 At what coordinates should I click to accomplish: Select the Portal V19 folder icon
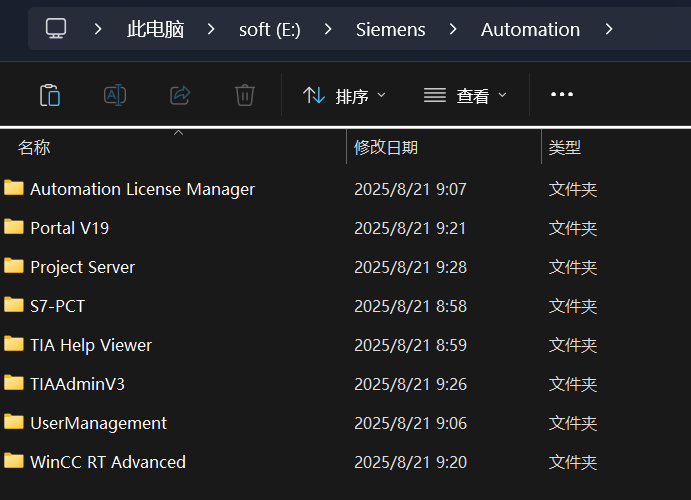[x=14, y=228]
